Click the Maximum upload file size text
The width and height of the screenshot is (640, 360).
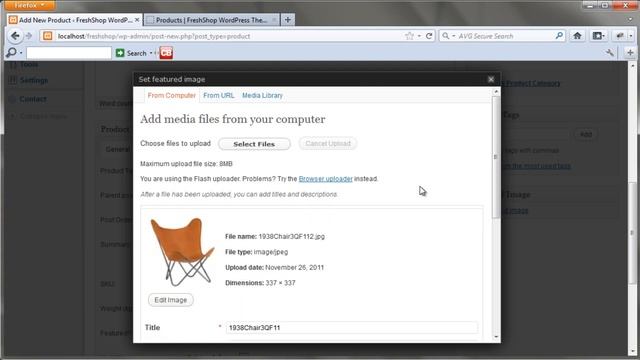click(x=186, y=164)
